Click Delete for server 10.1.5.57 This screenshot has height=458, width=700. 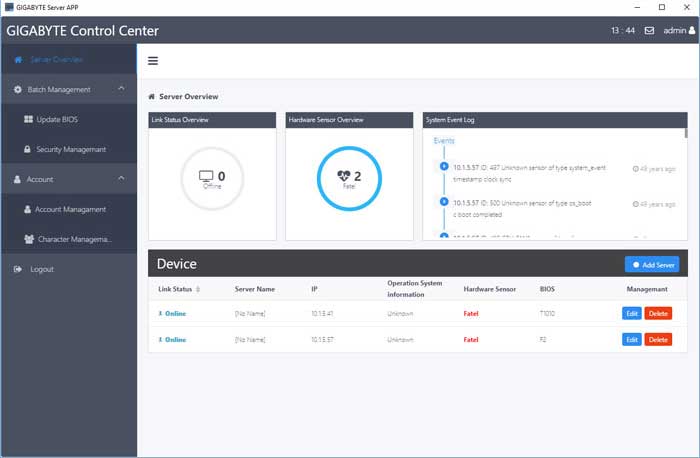658,340
